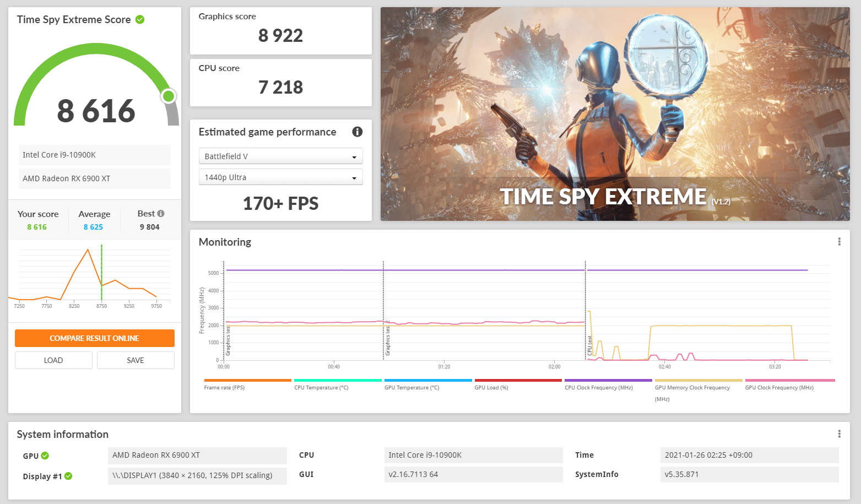Image resolution: width=861 pixels, height=504 pixels.
Task: Click the System information heading
Action: pyautogui.click(x=63, y=434)
